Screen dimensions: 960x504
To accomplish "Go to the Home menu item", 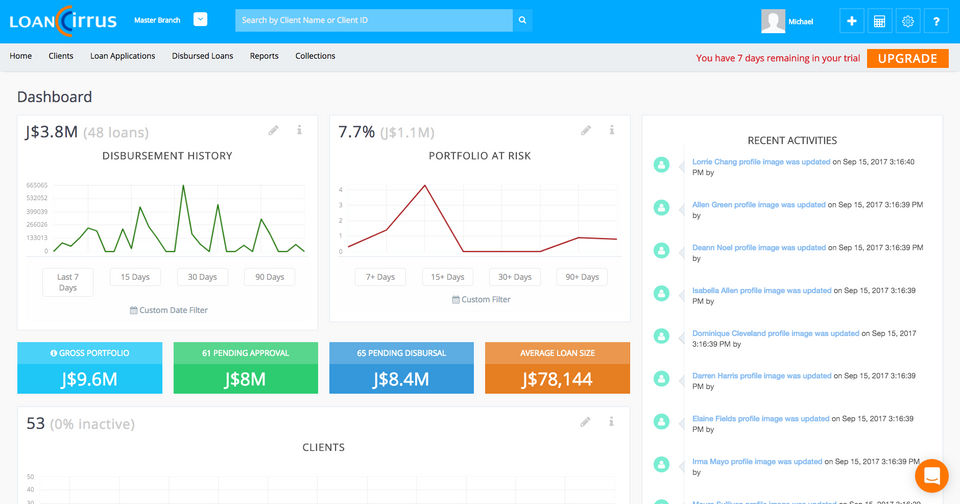I will coord(21,56).
